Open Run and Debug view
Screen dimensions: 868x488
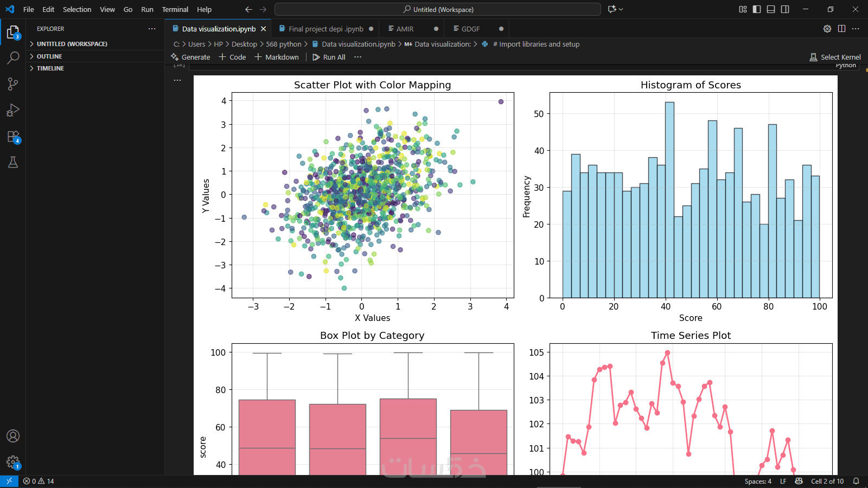(x=13, y=110)
